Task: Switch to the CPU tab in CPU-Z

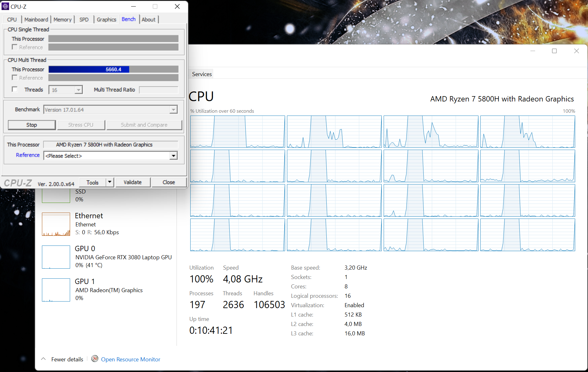Action: coord(12,19)
